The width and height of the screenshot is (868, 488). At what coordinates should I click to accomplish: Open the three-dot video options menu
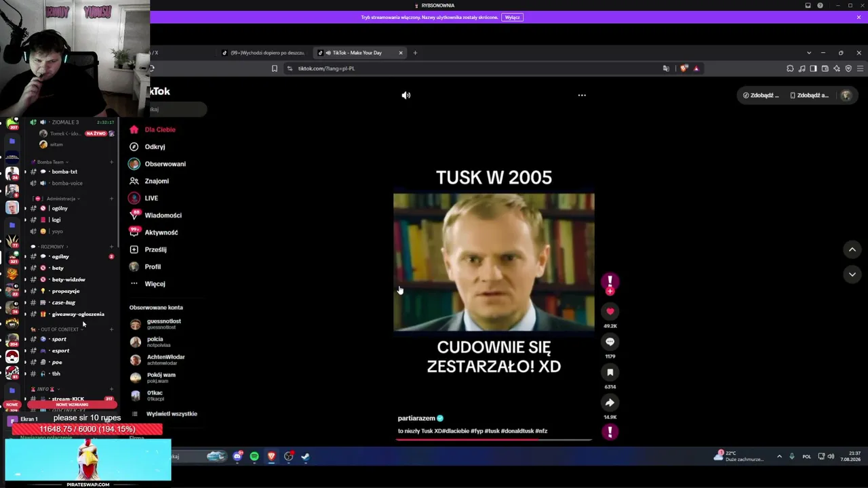582,96
